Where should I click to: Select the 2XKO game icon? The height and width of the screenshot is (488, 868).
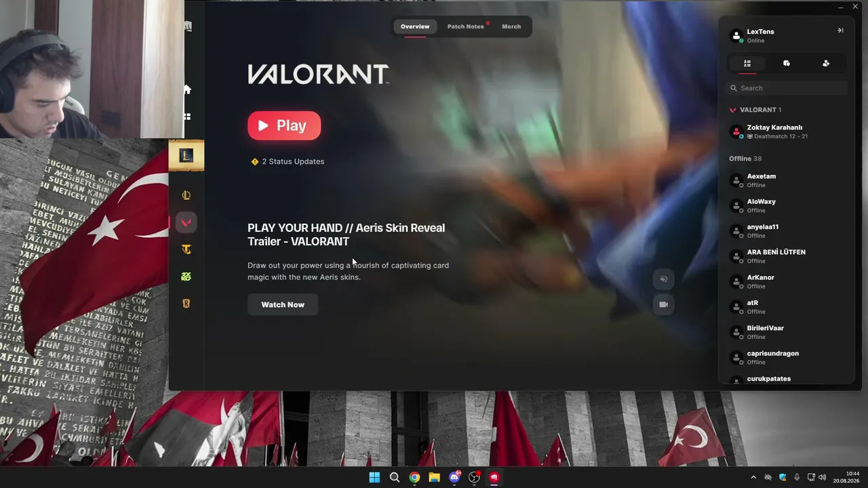click(186, 277)
